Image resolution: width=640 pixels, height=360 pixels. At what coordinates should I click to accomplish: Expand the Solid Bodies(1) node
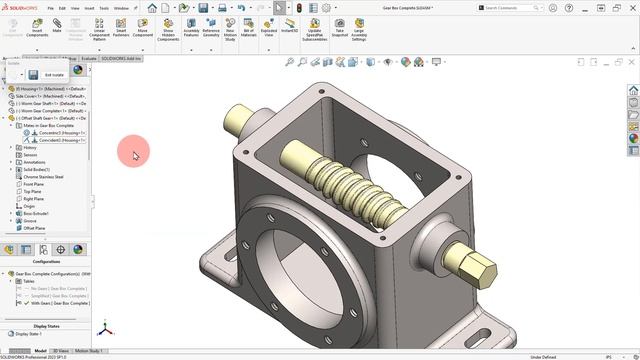pos(11,169)
